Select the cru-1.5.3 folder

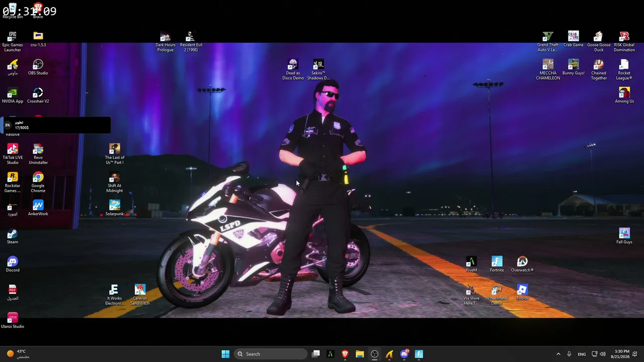(38, 39)
